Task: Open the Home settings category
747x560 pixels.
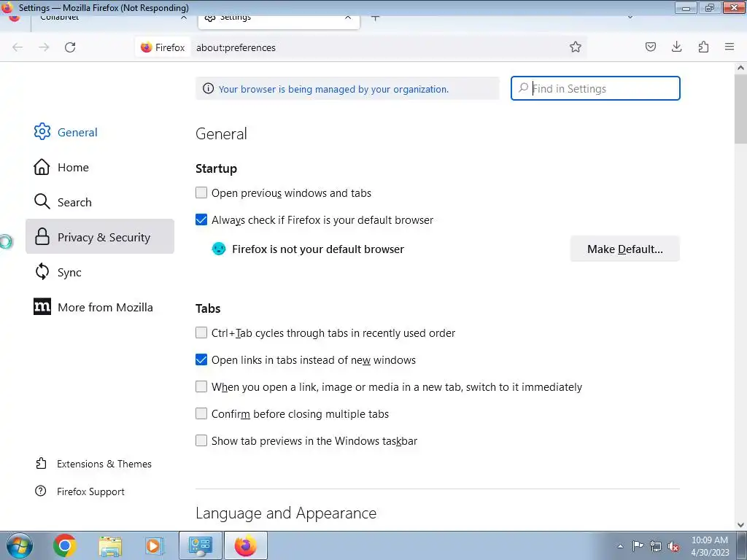Action: [x=99, y=167]
